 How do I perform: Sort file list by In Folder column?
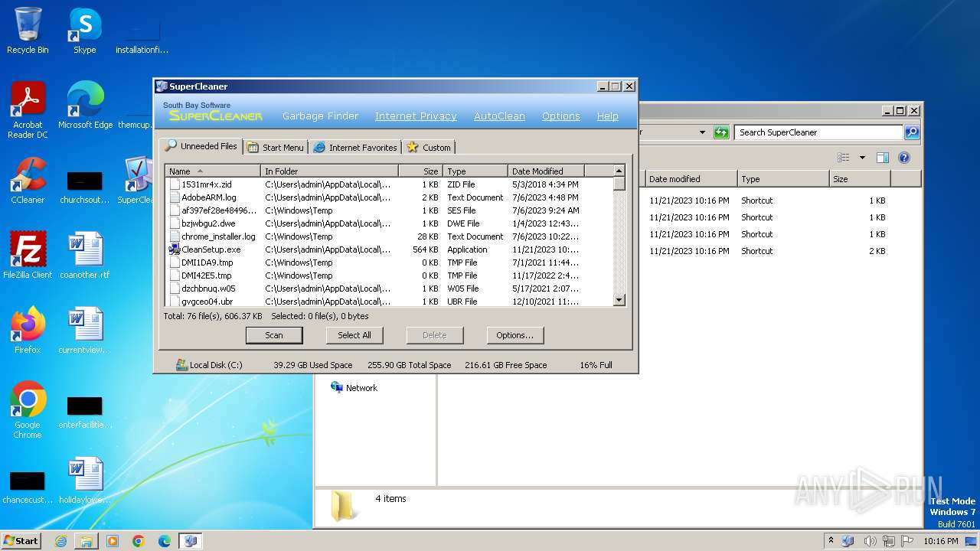click(329, 171)
